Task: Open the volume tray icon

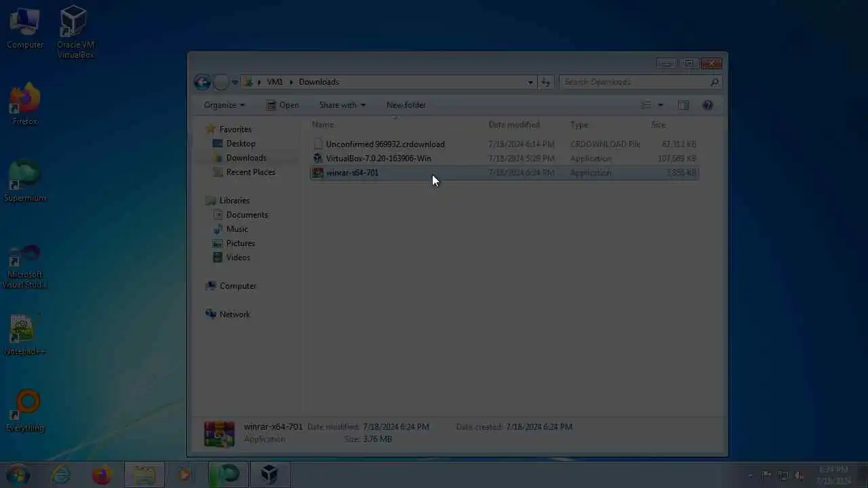Action: tap(800, 475)
